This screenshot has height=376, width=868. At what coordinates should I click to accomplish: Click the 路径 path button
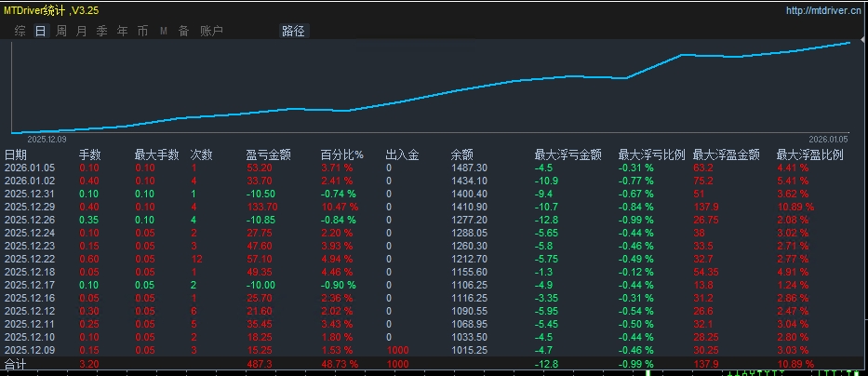pos(293,31)
